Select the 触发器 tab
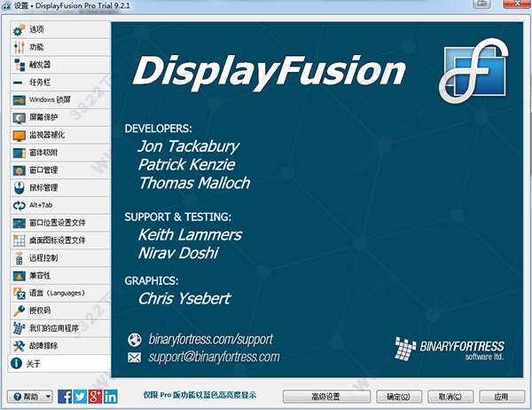Screen dimensions: 532x410 (x=60, y=65)
